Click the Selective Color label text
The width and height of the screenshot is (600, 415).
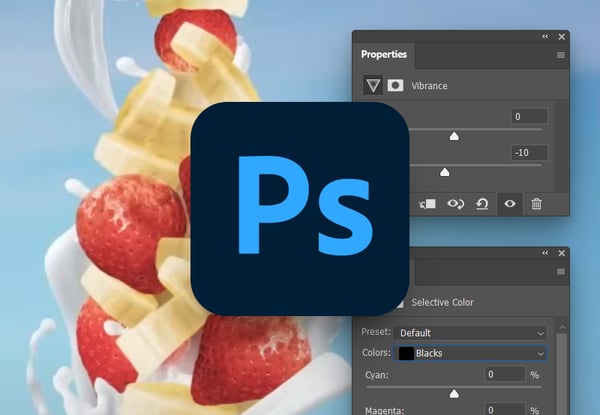tap(442, 302)
